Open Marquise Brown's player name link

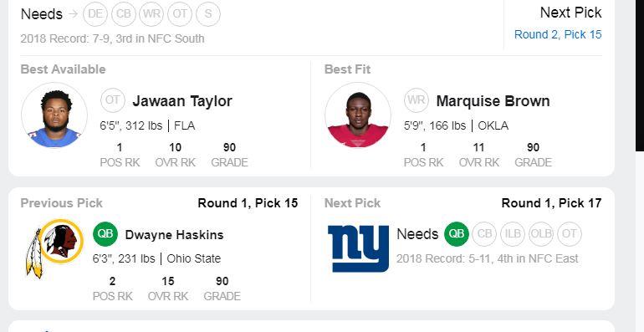(493, 101)
